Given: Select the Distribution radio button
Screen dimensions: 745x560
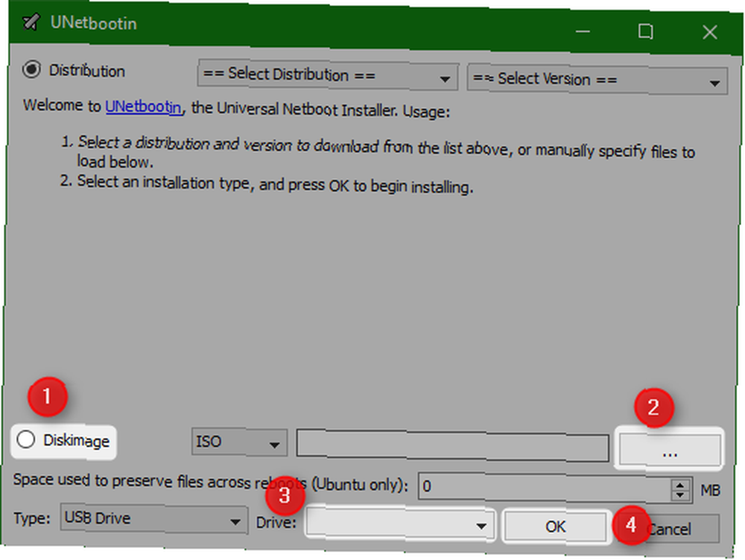Looking at the screenshot, I should coord(31,70).
